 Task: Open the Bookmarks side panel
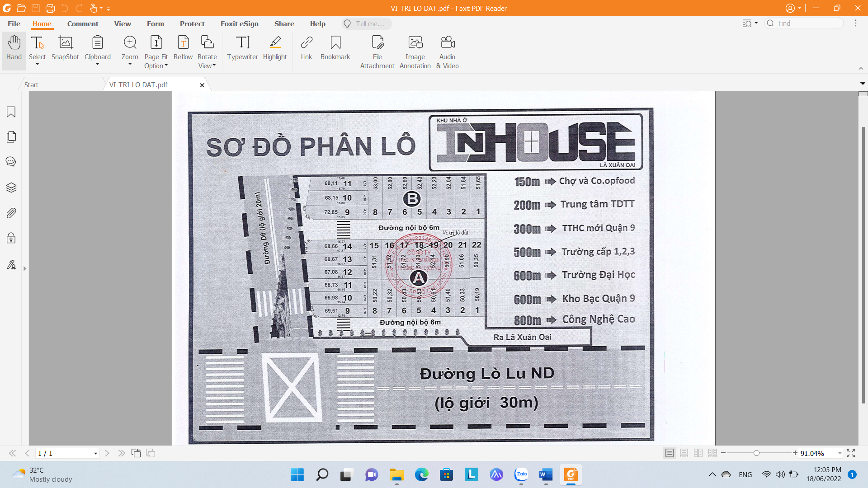[x=11, y=112]
